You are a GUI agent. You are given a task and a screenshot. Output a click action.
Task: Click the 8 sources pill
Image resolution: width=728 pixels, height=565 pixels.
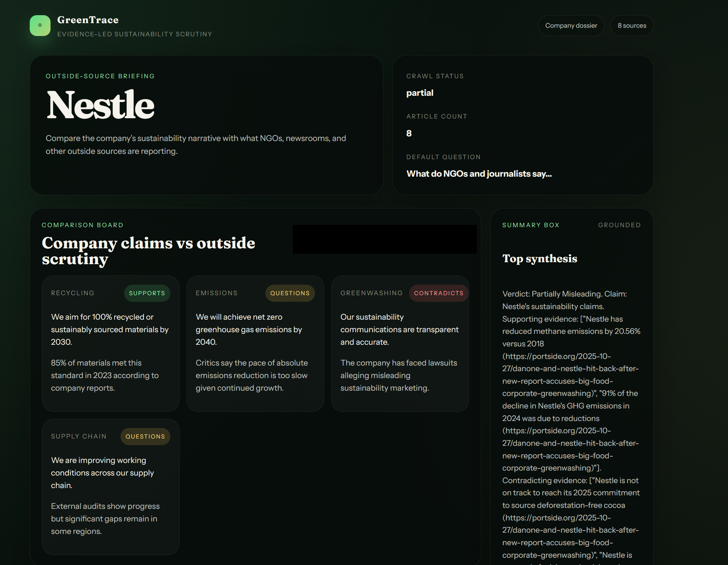(x=632, y=26)
